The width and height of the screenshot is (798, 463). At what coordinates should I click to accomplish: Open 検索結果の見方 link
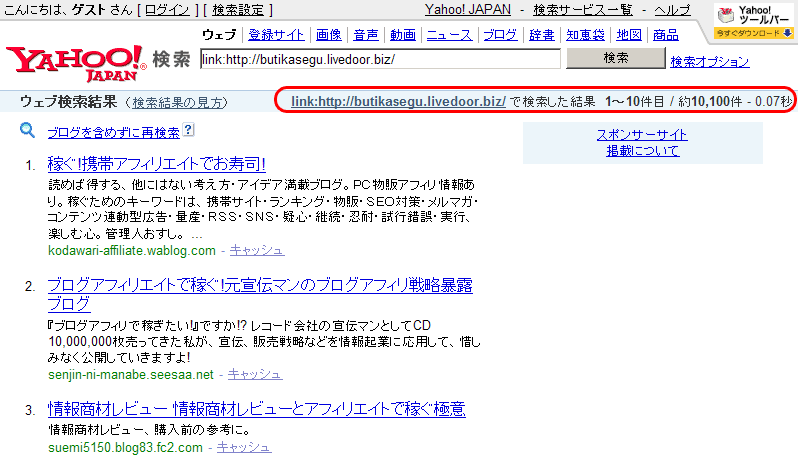(x=178, y=102)
